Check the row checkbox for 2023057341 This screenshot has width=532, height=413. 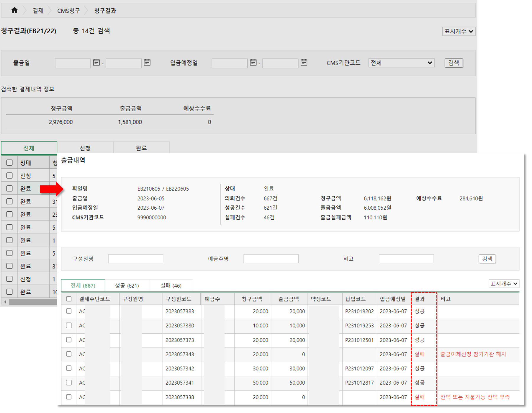(x=69, y=383)
